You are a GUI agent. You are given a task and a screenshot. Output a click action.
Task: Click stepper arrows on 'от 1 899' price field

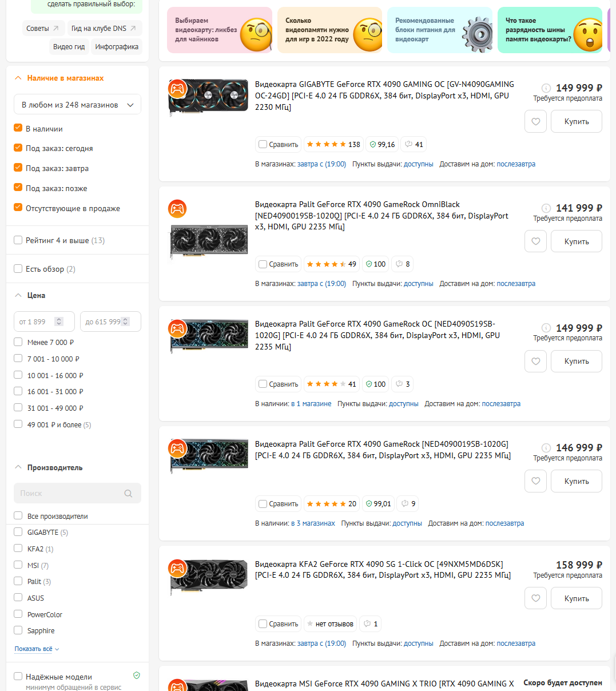pyautogui.click(x=58, y=321)
